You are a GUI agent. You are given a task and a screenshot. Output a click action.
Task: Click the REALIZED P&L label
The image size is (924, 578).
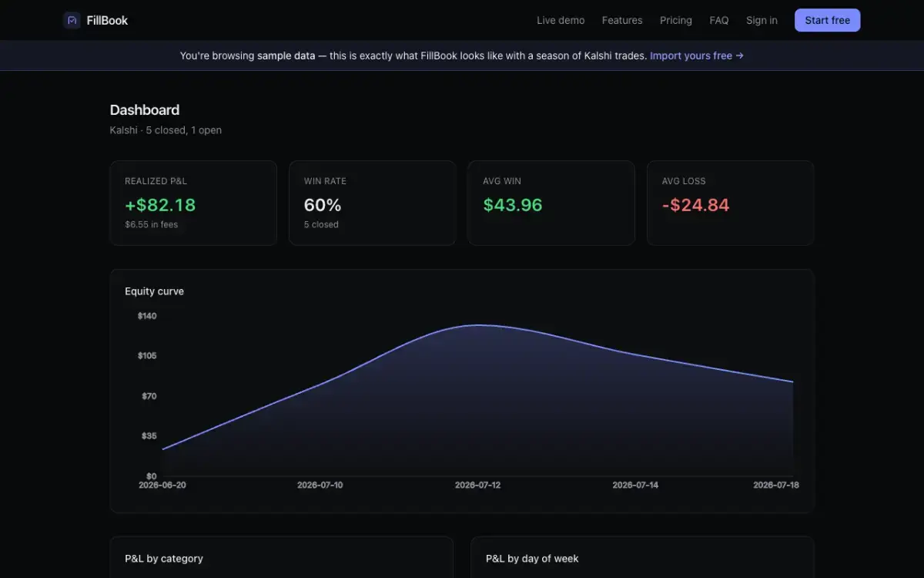[156, 181]
